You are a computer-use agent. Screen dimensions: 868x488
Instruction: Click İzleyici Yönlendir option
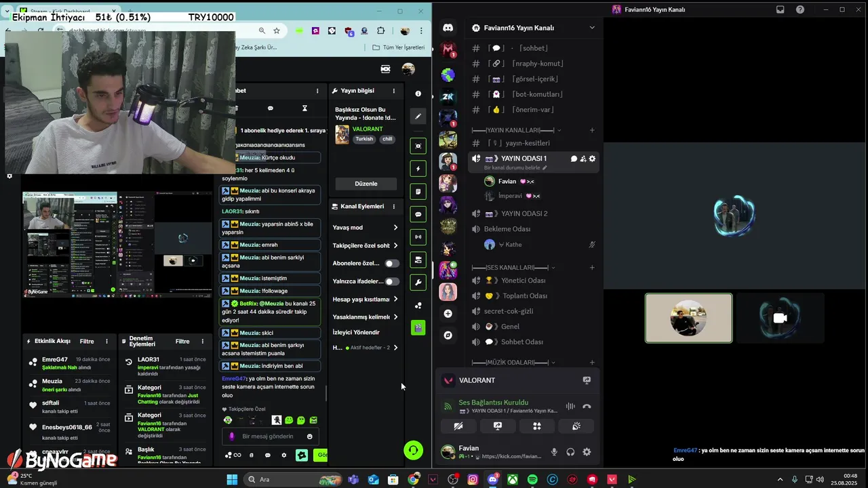coord(356,332)
